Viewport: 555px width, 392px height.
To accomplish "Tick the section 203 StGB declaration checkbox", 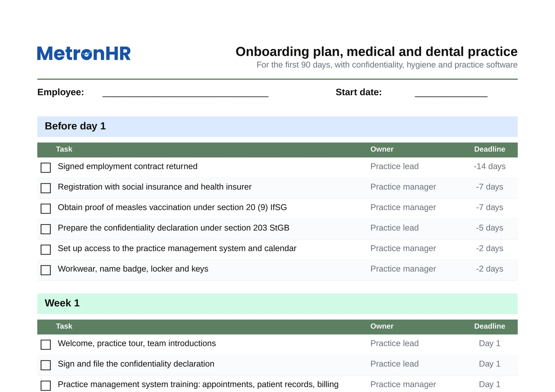I will [46, 229].
